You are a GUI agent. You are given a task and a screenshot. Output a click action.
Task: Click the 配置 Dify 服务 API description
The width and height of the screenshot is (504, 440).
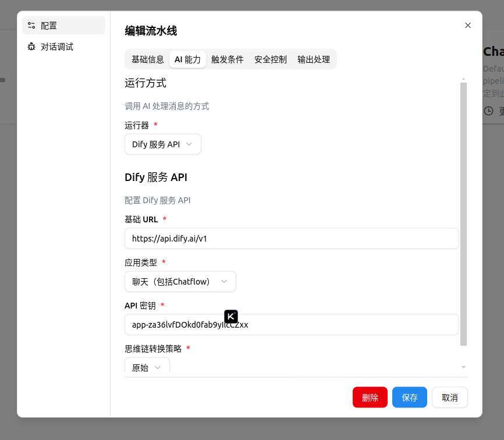pyautogui.click(x=158, y=200)
